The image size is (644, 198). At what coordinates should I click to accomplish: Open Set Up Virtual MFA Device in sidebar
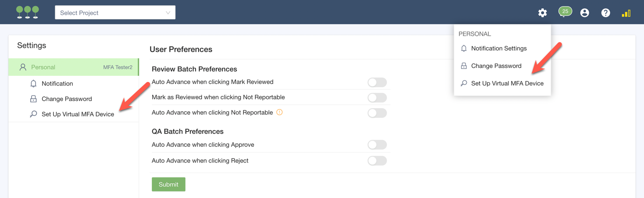78,114
